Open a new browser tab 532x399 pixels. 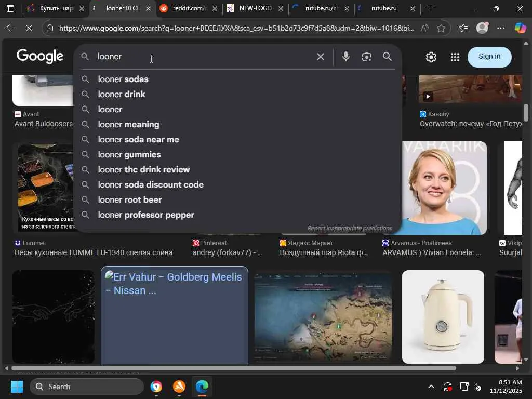(x=430, y=8)
